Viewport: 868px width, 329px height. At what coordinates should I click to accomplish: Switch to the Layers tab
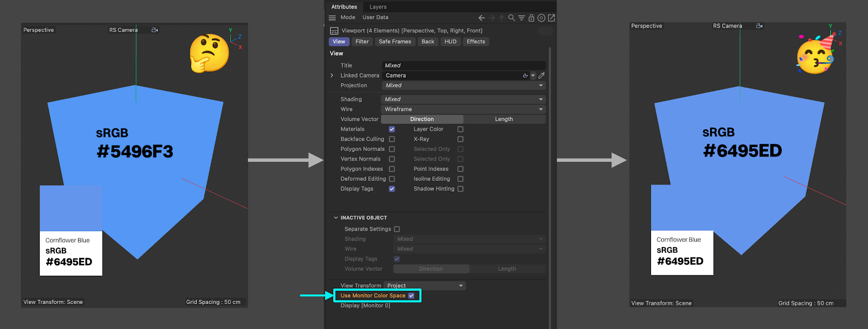tap(378, 7)
